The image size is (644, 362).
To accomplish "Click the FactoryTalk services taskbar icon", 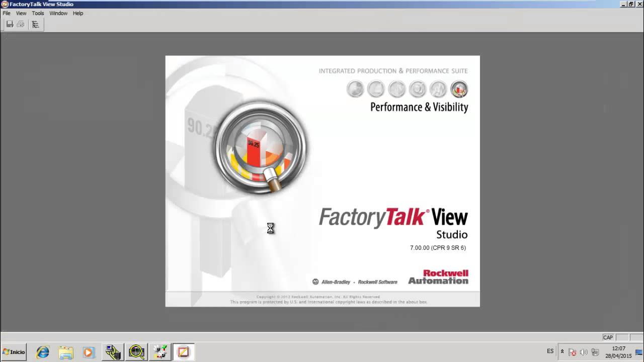I will [160, 351].
